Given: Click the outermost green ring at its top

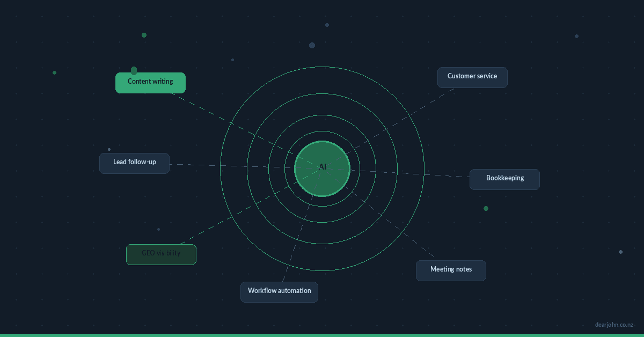Looking at the screenshot, I should 322,67.
